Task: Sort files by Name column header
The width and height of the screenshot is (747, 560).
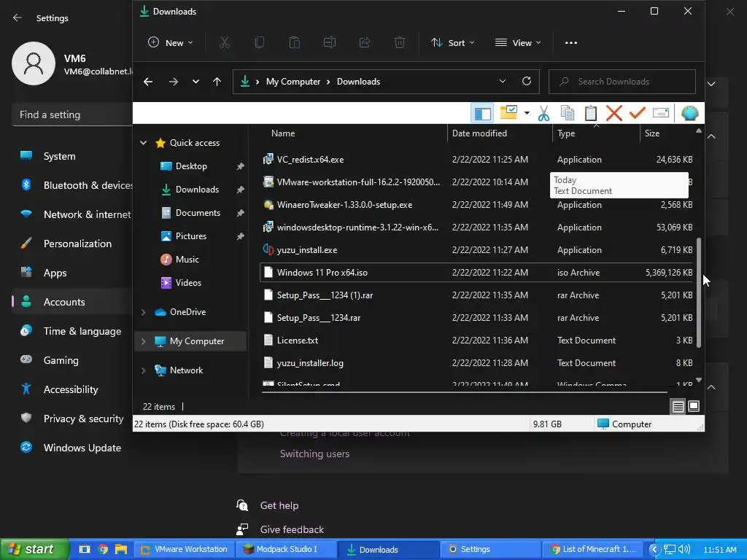Action: click(x=283, y=134)
